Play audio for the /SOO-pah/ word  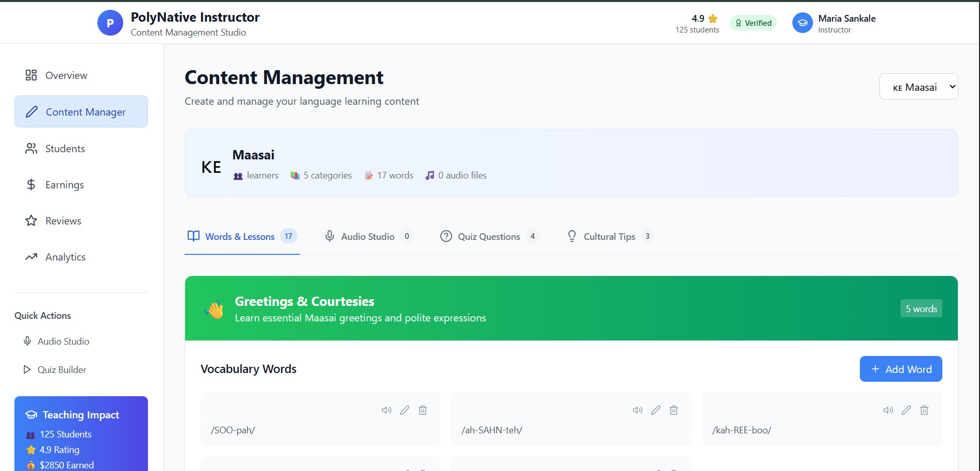(387, 410)
